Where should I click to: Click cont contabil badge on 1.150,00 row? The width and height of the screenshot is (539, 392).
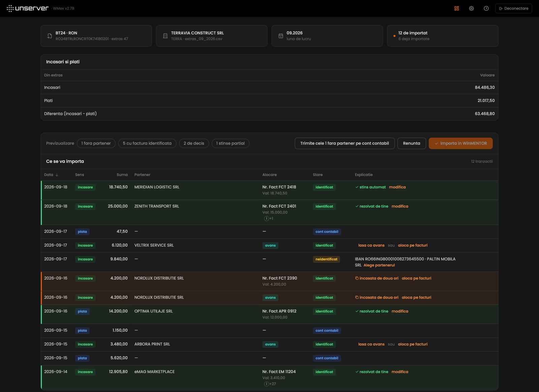pos(327,331)
